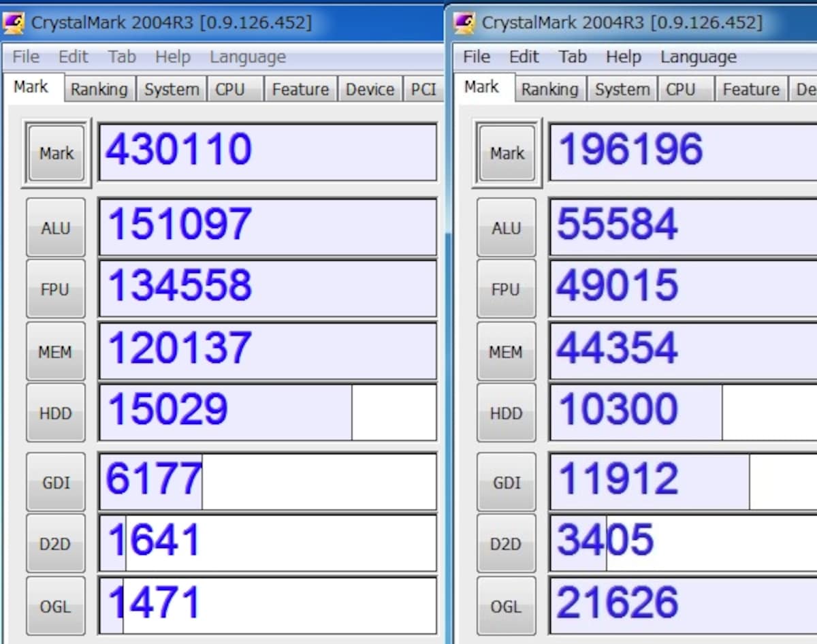The image size is (817, 644).
Task: Click CrystalMark app icon in right window title
Action: [x=464, y=22]
